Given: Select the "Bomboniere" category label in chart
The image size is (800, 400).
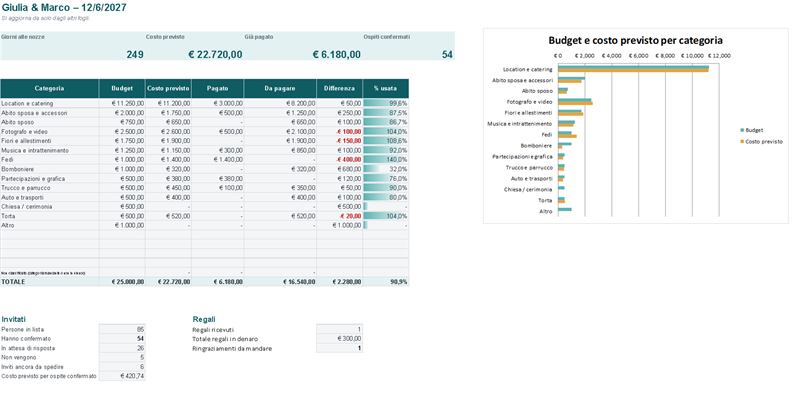Looking at the screenshot, I should 536,145.
